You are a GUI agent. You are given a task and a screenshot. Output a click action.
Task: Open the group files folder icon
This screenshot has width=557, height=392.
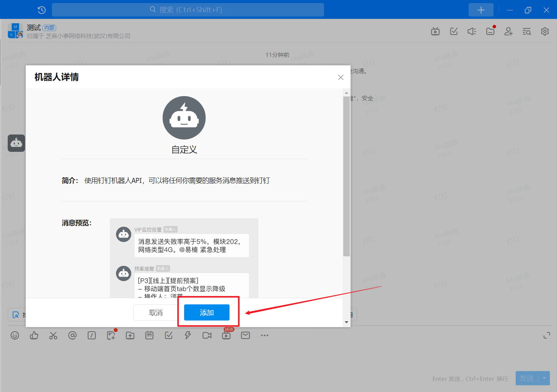490,32
